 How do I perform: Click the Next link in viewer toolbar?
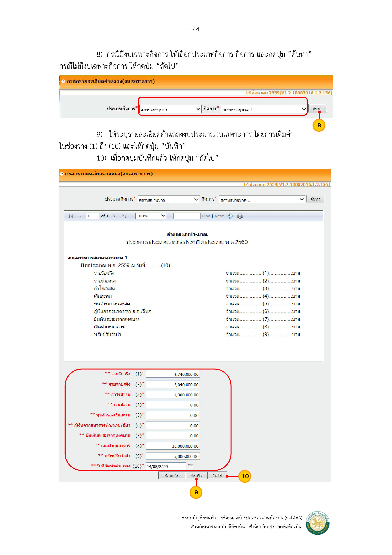pyautogui.click(x=219, y=216)
